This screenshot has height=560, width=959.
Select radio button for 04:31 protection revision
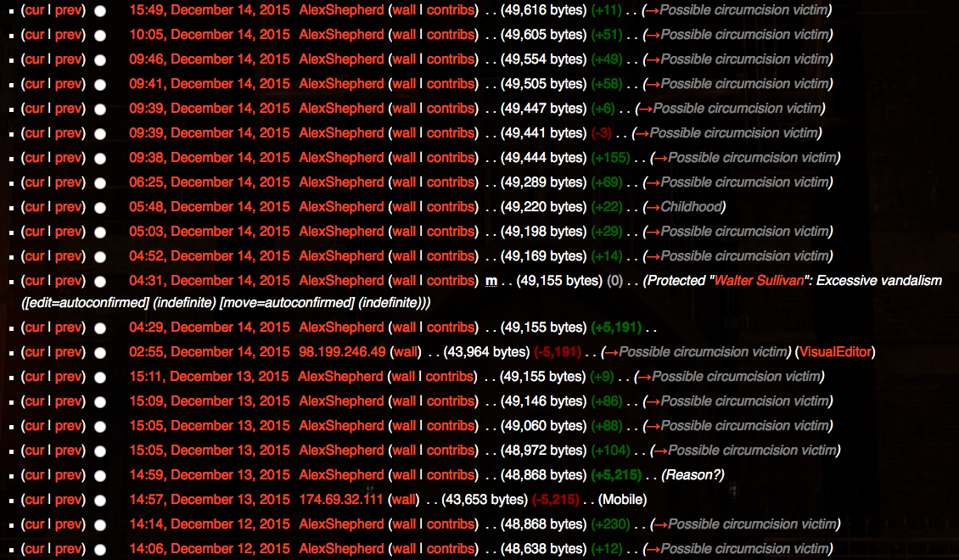pos(99,281)
